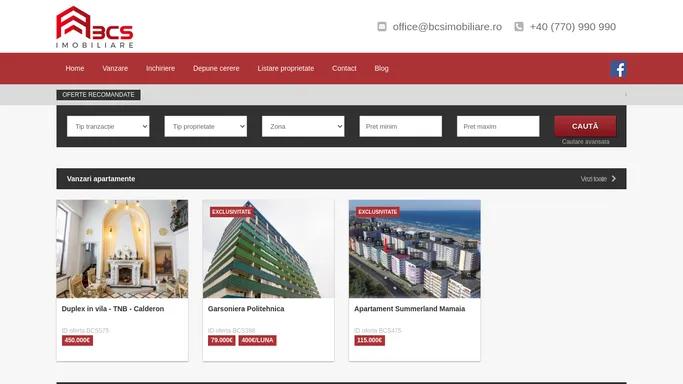Expand the Zona dropdown
This screenshot has height=384, width=683.
pos(303,126)
